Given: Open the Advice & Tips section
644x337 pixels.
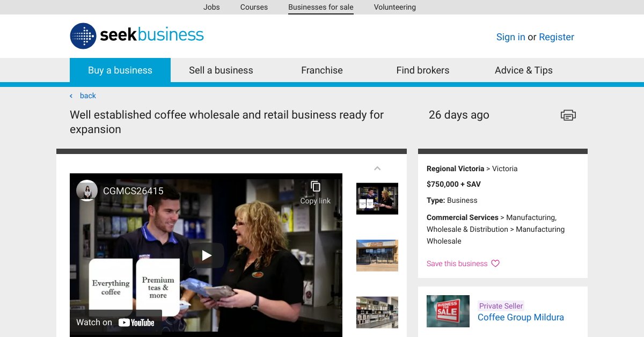Looking at the screenshot, I should pos(523,70).
